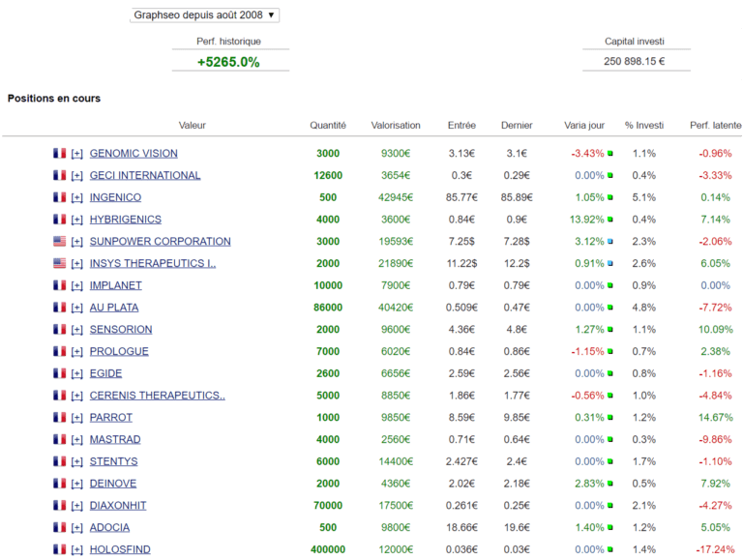The height and width of the screenshot is (560, 743).
Task: Click the US flag icon for SUNPOWER CORPORATION
Action: 59,242
